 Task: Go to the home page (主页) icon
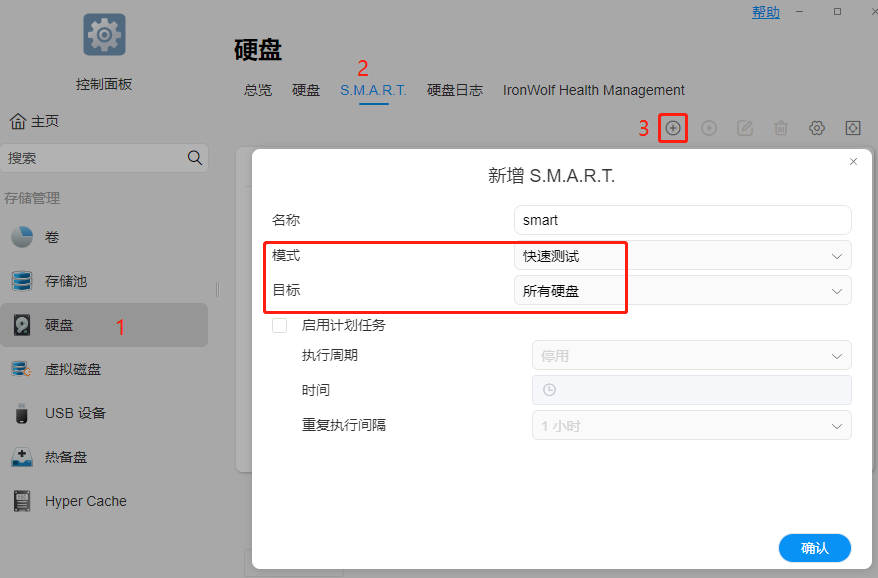point(18,121)
